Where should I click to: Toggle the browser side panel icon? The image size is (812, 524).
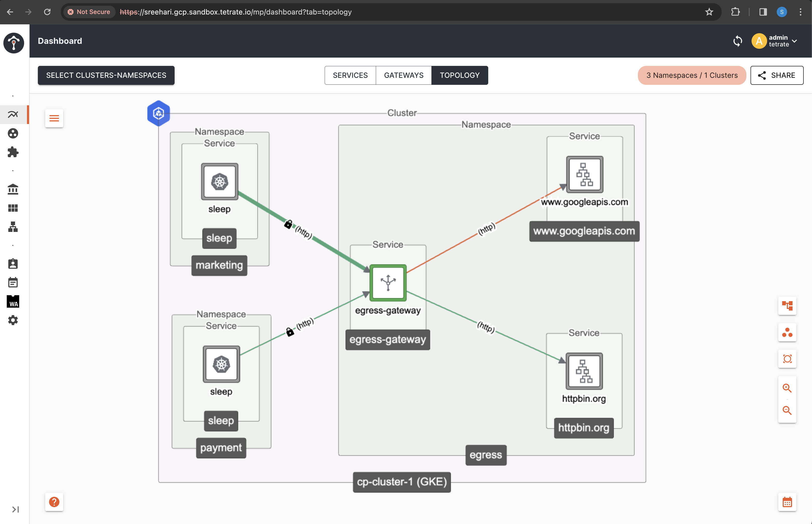pos(763,12)
